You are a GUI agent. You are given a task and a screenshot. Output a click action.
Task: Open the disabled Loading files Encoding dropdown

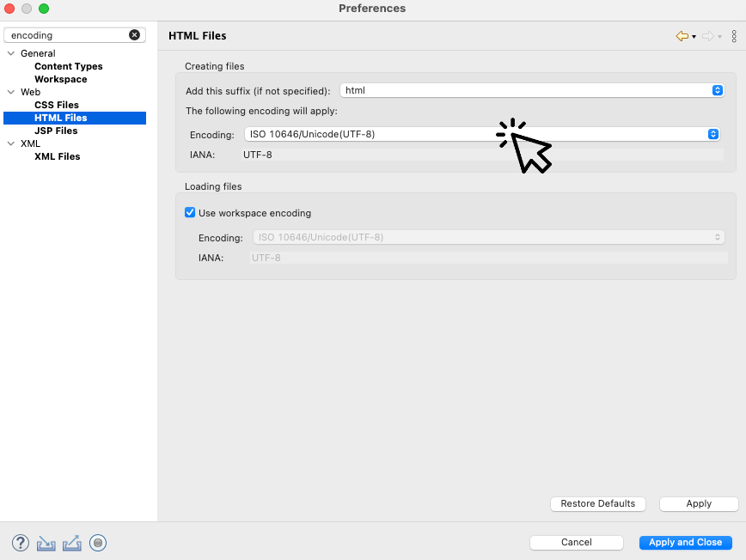[x=489, y=237]
